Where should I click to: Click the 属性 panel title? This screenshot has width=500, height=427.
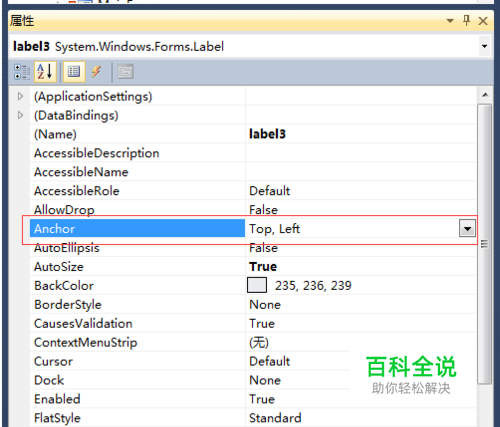[22, 21]
